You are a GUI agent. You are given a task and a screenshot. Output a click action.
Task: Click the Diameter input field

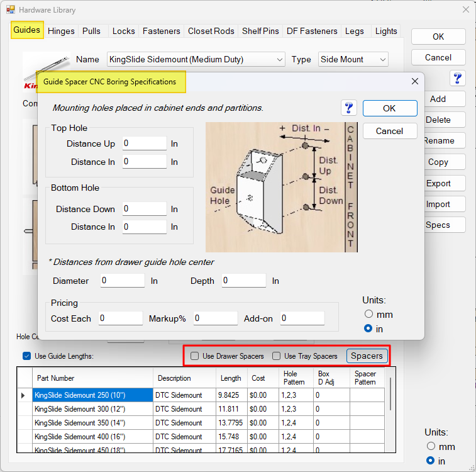pyautogui.click(x=123, y=281)
